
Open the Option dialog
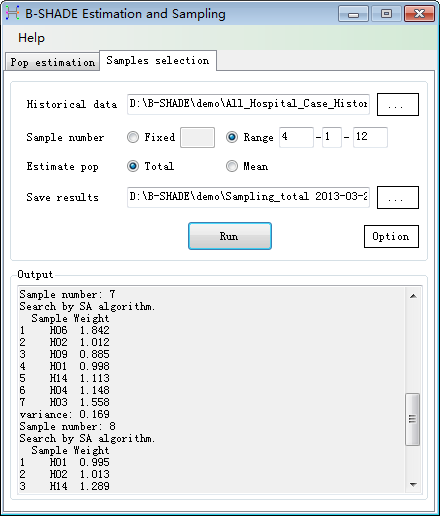391,236
